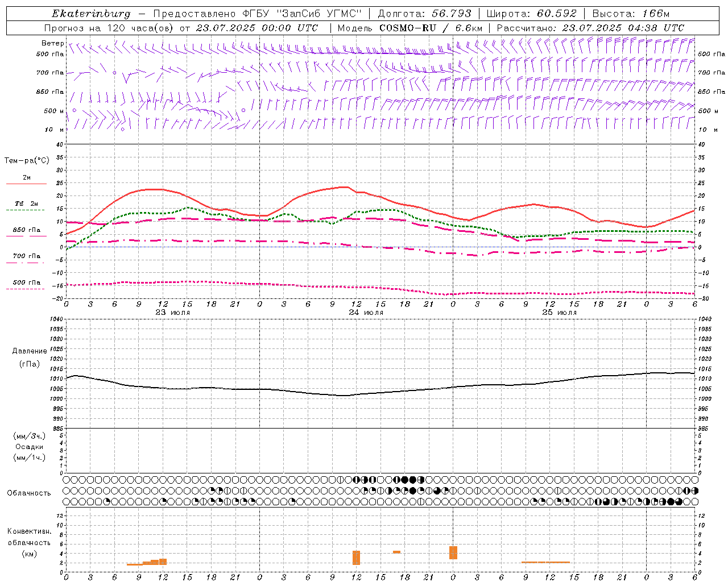The width and height of the screenshot is (728, 582).
Task: Click '700 гПа' legend in temperature panel
Action: coord(27,256)
